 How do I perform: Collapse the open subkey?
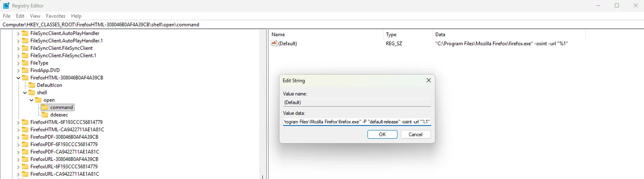(31, 100)
